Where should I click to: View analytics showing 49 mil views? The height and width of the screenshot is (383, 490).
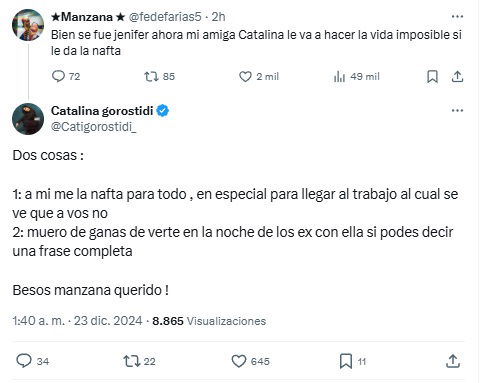click(x=356, y=76)
